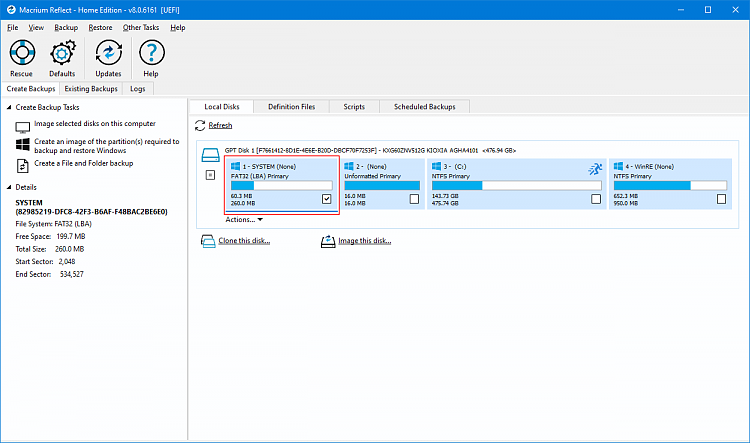Screen dimensions: 750x443
Task: Open the Other Tasks menu
Action: (141, 28)
